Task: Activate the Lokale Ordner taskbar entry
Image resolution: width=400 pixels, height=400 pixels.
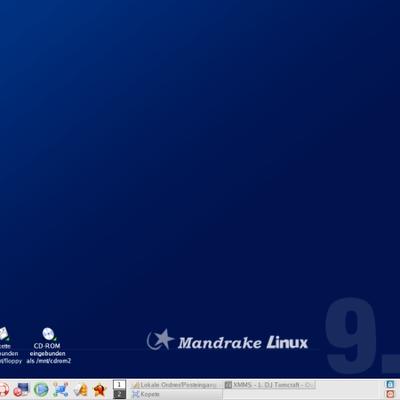Action: 176,385
